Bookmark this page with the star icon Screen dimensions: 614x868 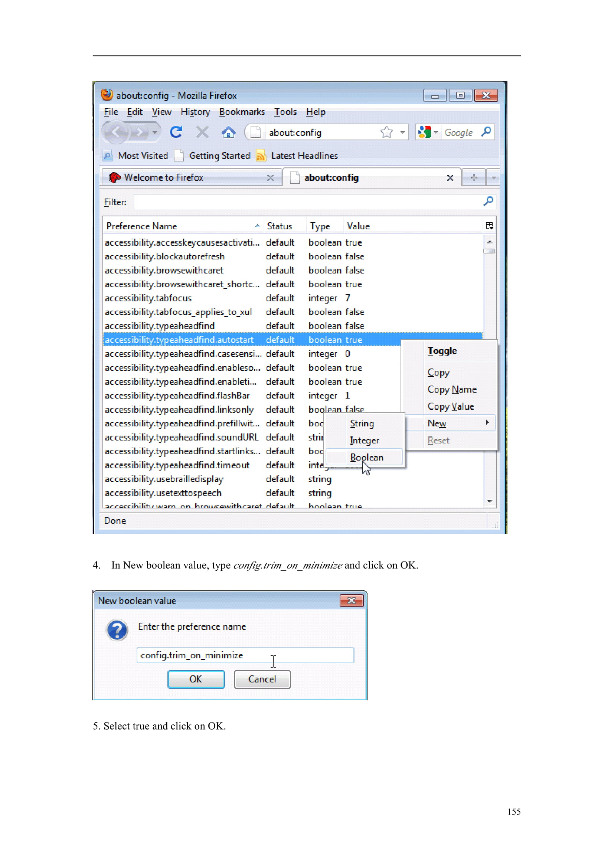pos(386,132)
